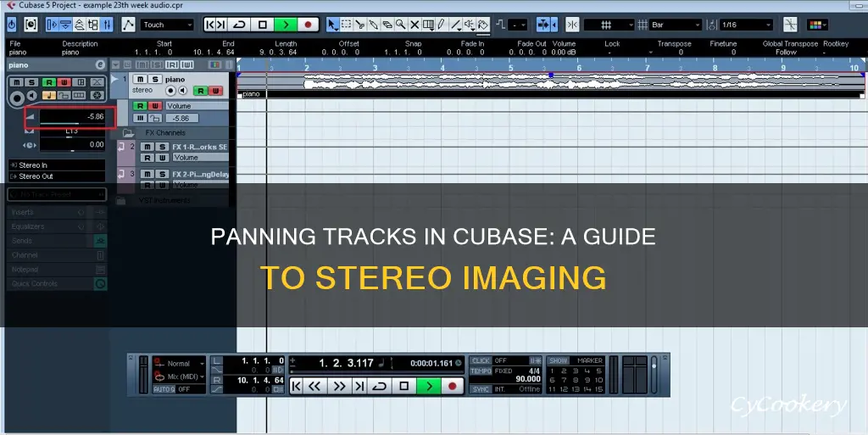The width and height of the screenshot is (868, 435).
Task: Select the Range Selection tool
Action: pos(346,25)
